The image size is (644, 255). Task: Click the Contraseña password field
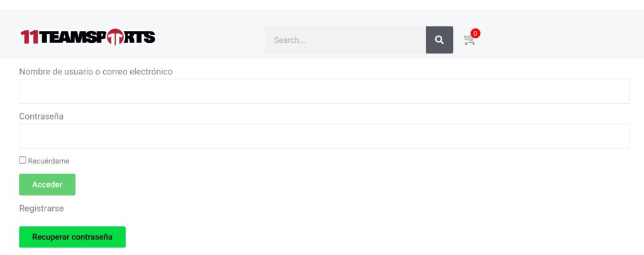[x=324, y=136]
